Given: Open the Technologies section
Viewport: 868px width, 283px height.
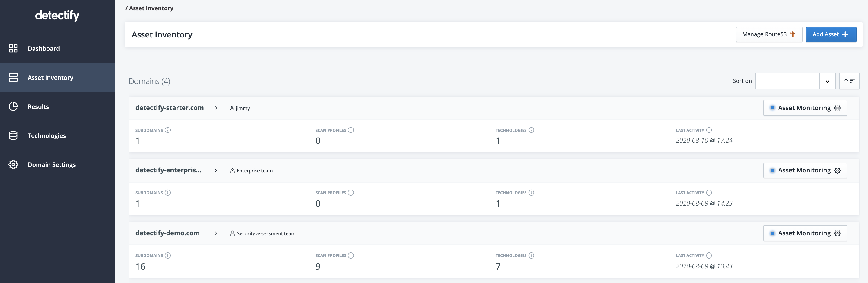Looking at the screenshot, I should [x=58, y=135].
